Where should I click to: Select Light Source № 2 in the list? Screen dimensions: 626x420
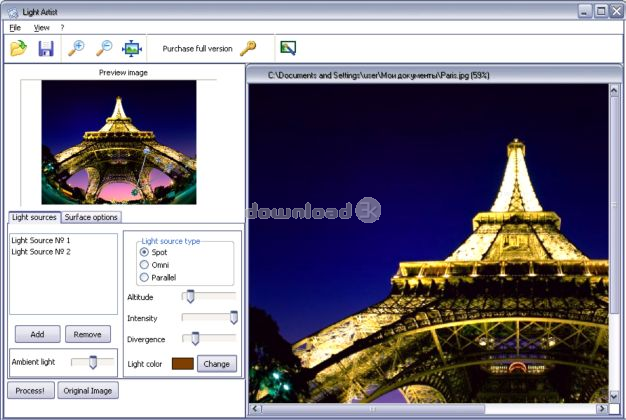[41, 252]
